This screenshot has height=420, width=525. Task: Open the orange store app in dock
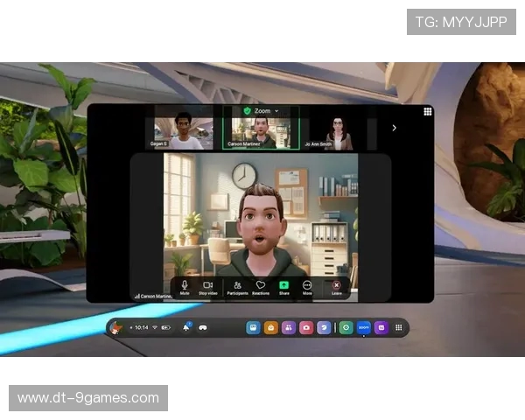coord(270,328)
